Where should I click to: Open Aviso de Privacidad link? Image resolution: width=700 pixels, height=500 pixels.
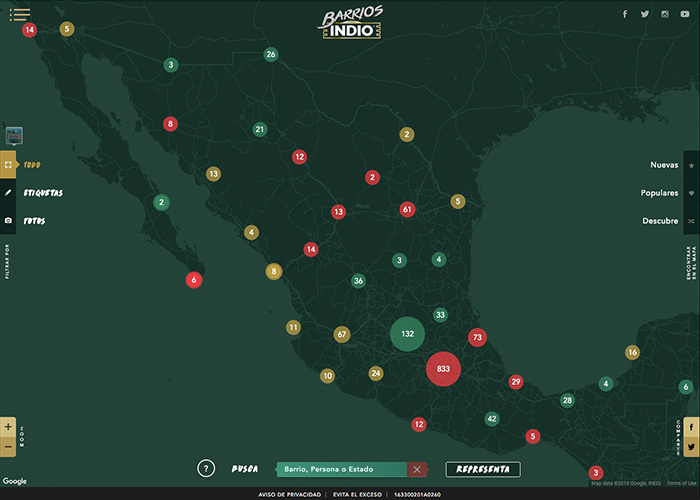pos(289,495)
